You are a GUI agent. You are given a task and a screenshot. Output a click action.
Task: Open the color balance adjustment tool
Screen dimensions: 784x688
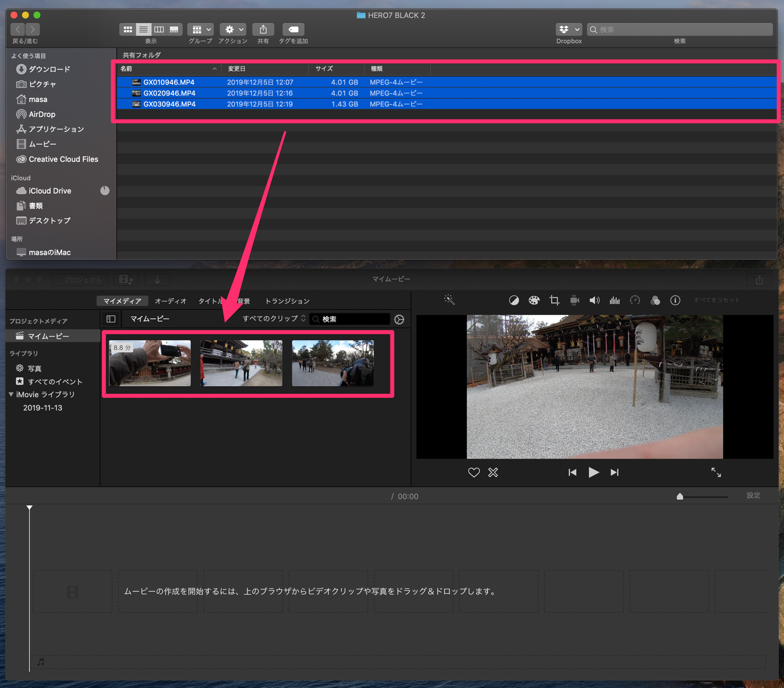(x=514, y=300)
